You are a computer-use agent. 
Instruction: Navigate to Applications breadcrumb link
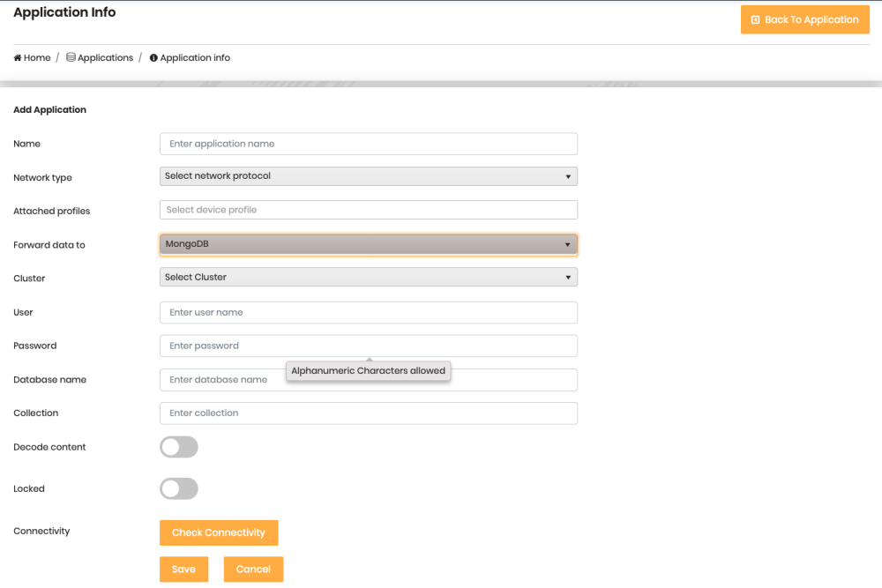coord(105,58)
